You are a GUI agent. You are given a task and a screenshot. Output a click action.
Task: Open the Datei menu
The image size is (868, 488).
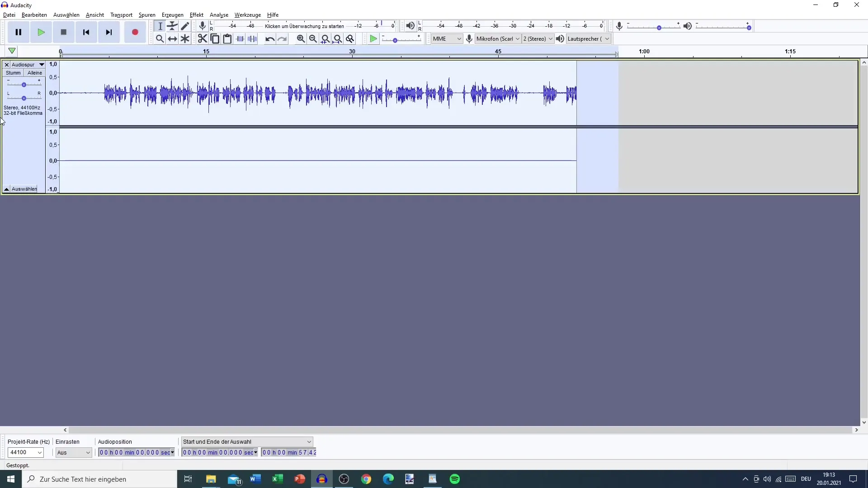(9, 15)
